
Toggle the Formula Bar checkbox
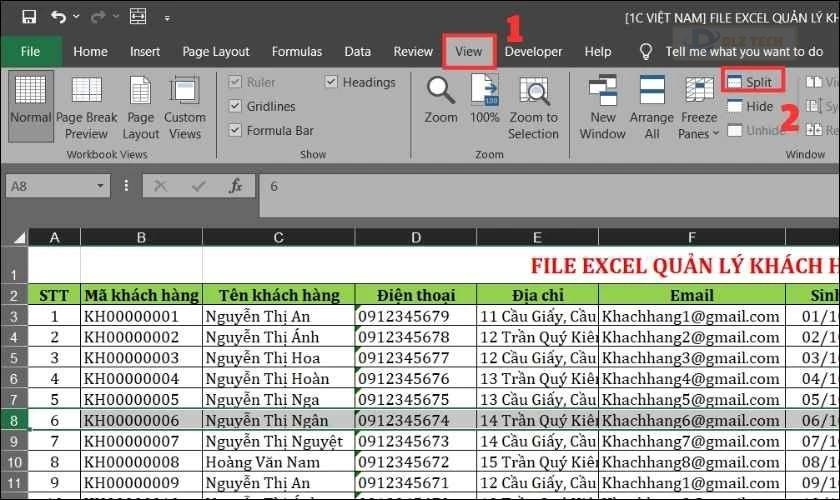(235, 130)
